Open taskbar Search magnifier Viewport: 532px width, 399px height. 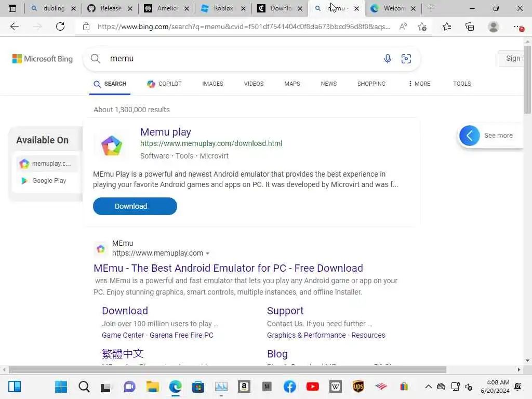point(84,387)
